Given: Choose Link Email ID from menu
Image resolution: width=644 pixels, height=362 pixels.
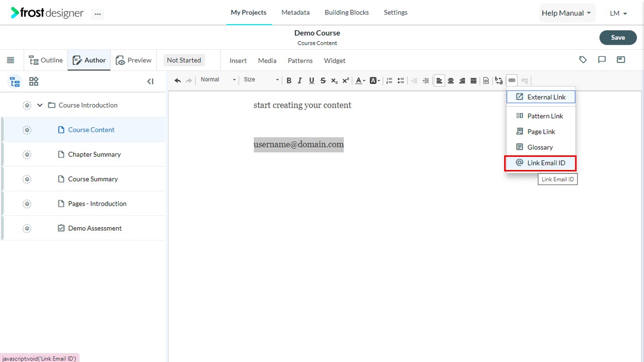Looking at the screenshot, I should click(540, 163).
